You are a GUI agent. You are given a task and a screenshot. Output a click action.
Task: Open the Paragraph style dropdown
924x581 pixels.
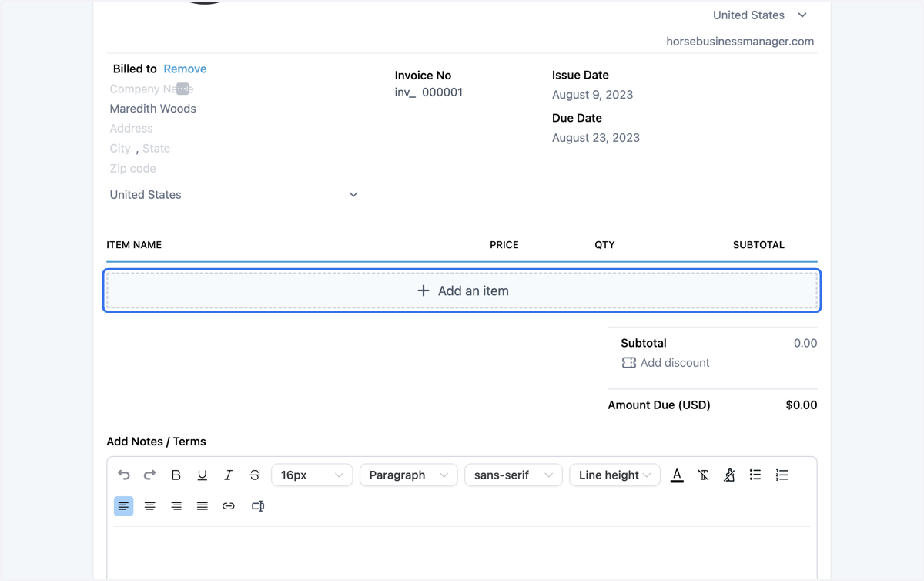point(409,475)
